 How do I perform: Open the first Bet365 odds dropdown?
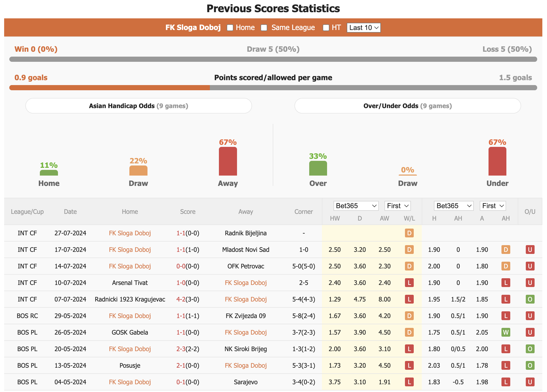coord(356,206)
